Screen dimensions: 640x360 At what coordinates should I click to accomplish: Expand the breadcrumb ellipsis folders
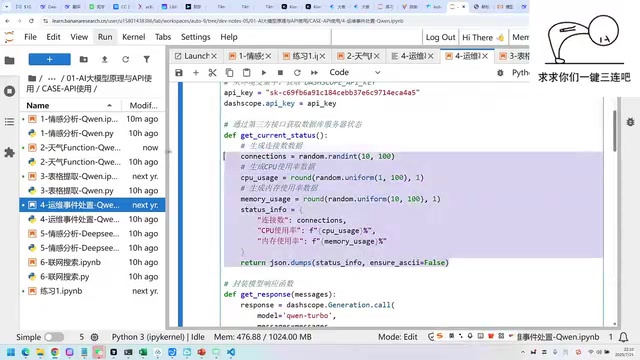click(x=52, y=78)
